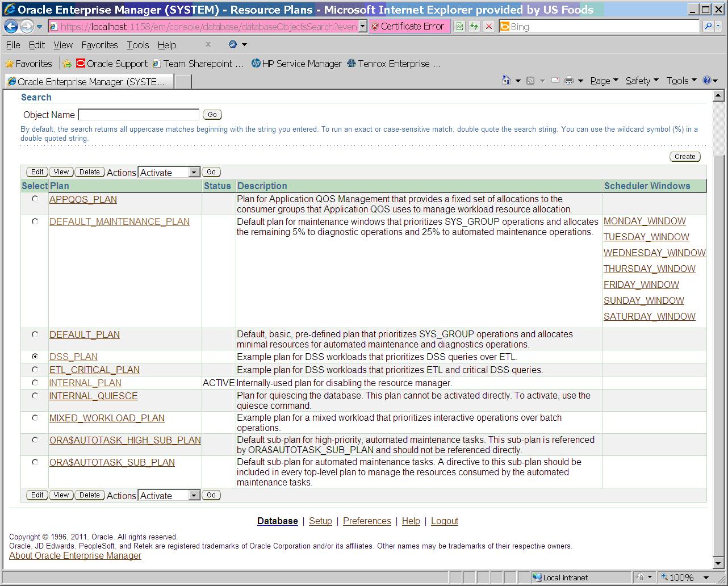Image resolution: width=728 pixels, height=586 pixels.
Task: Open the HP Service Manager bookmark
Action: pyautogui.click(x=296, y=64)
